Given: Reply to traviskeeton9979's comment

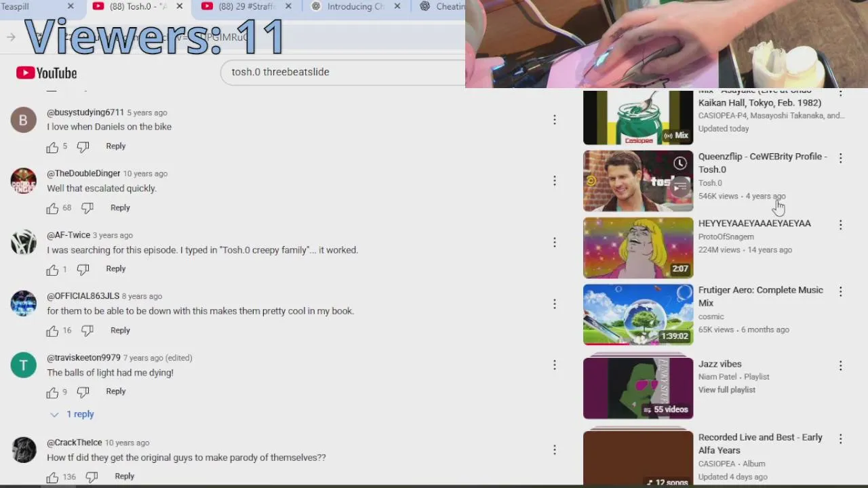Looking at the screenshot, I should (115, 392).
